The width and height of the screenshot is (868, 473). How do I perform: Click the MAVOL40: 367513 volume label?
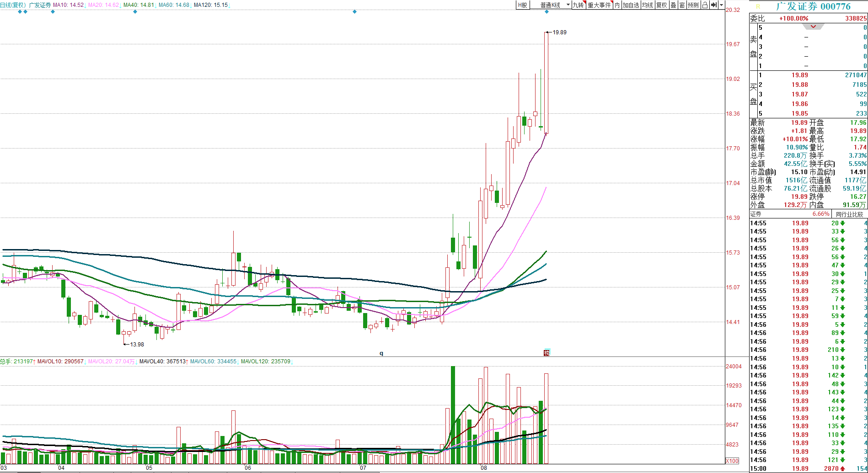(162, 361)
